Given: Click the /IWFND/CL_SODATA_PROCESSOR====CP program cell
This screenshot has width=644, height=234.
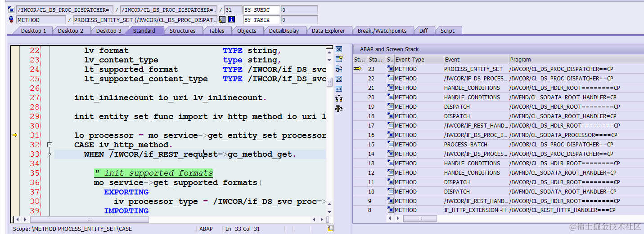Looking at the screenshot, I should [x=576, y=135].
